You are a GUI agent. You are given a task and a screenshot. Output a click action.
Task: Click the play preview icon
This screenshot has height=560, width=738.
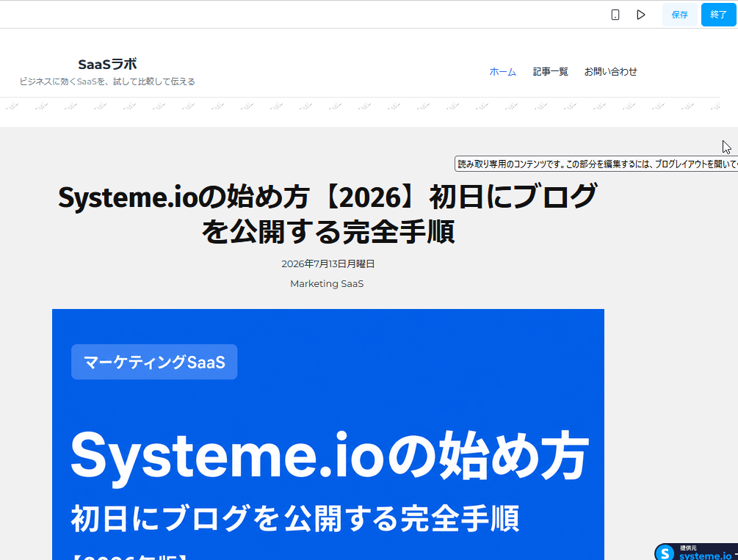pyautogui.click(x=640, y=15)
